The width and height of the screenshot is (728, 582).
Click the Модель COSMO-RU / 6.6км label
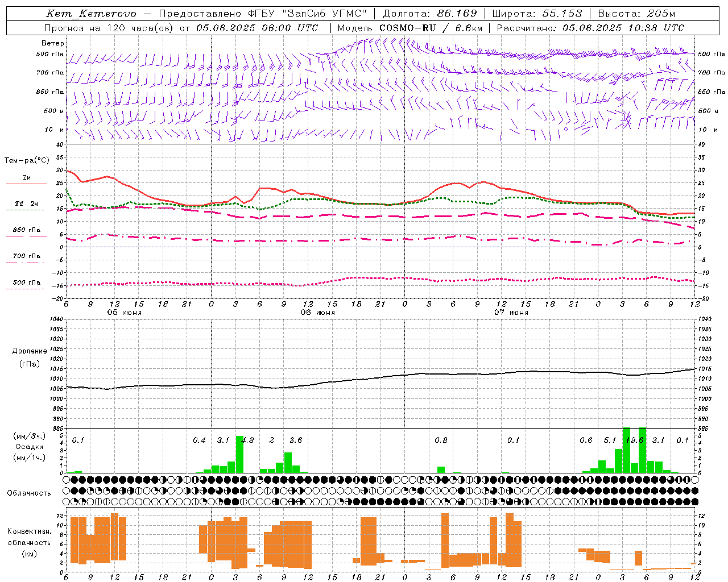410,28
